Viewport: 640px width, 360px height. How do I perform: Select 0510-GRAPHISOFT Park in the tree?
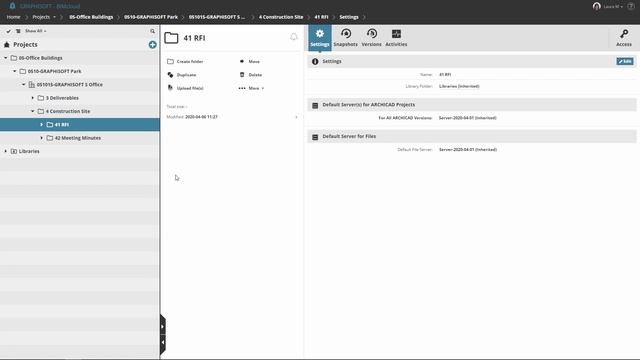click(80, 71)
